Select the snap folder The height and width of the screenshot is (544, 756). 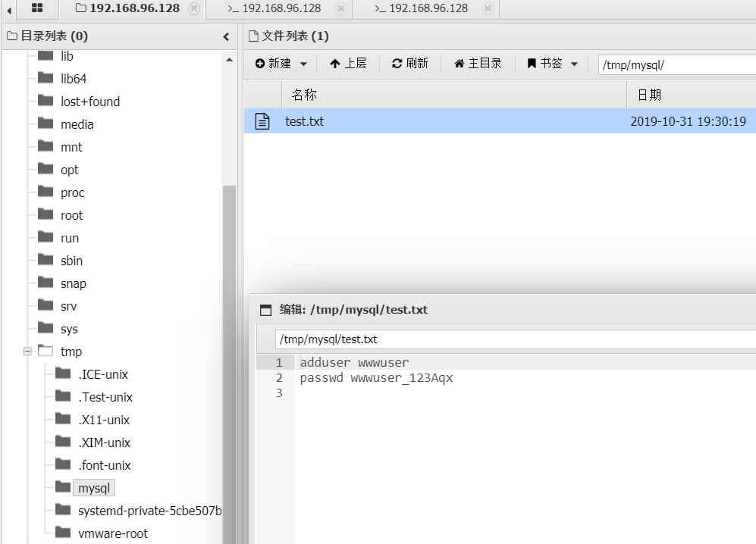pos(74,283)
